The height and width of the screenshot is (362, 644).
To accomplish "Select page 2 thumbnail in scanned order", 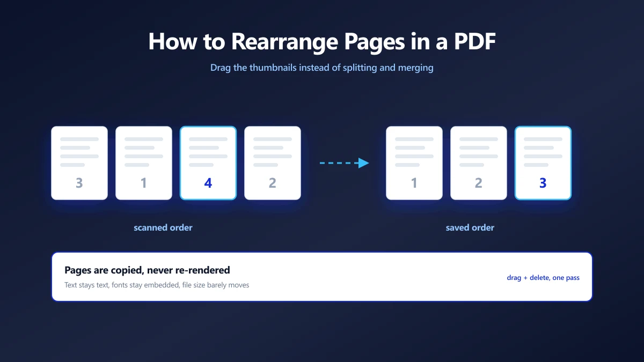I will coord(273,163).
